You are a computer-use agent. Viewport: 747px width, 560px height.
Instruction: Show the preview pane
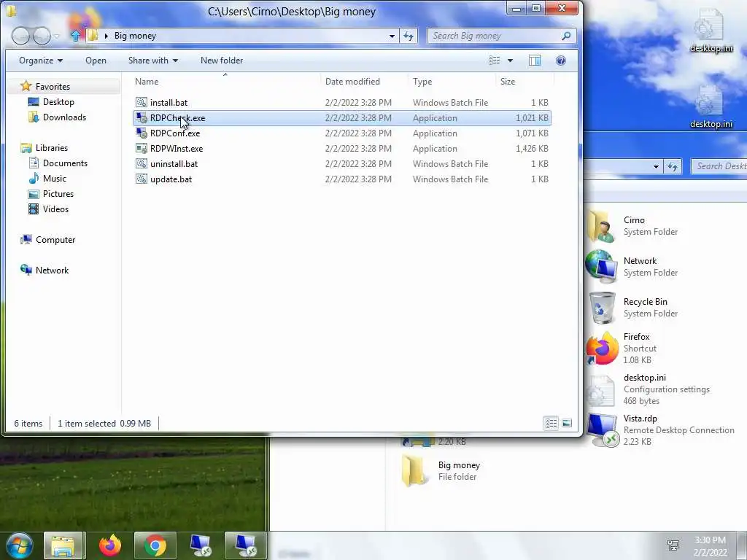pos(535,61)
